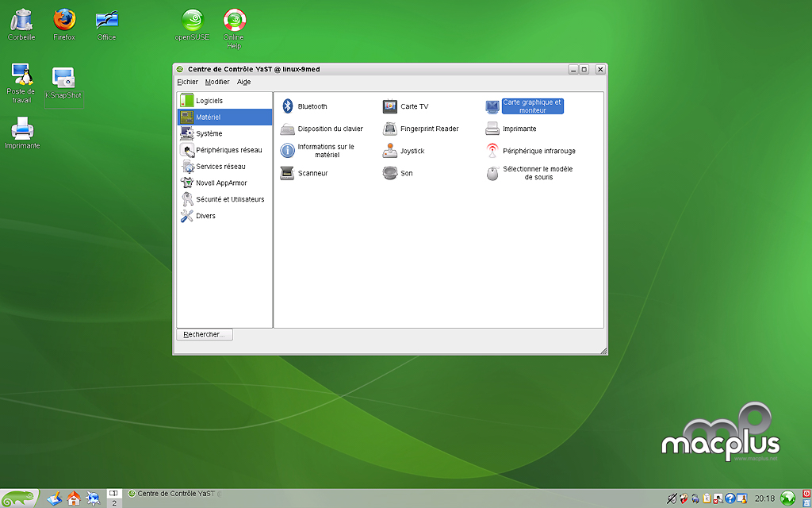The height and width of the screenshot is (508, 812).
Task: Switch to virtual desktop 1 in pager
Action: tap(114, 494)
